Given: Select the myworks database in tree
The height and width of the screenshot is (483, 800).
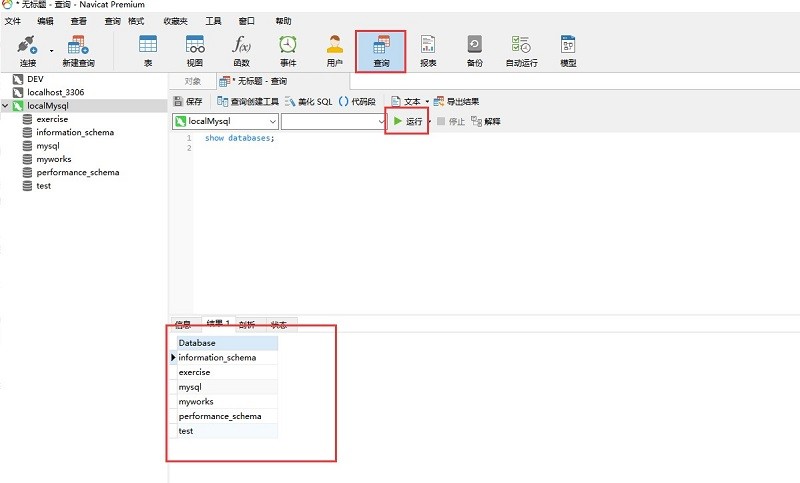Looking at the screenshot, I should pos(54,159).
